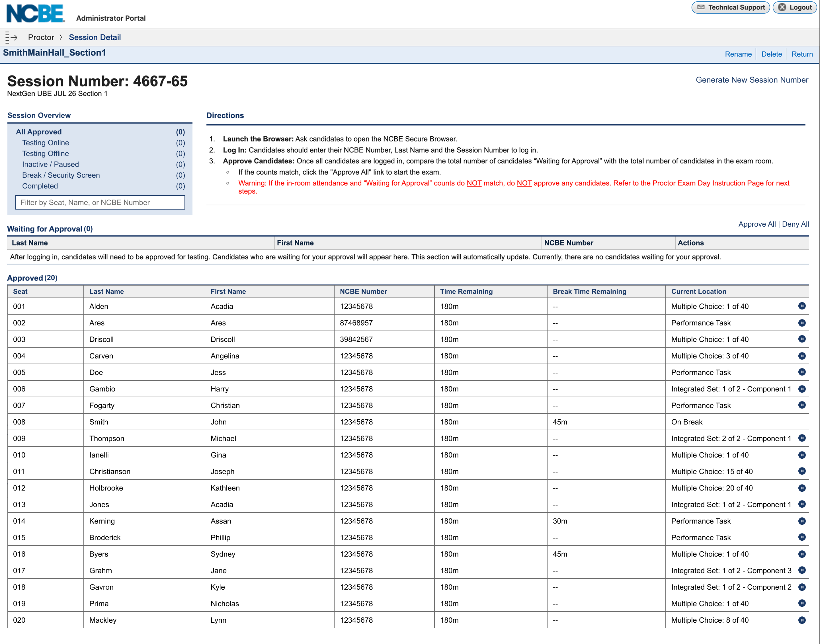Log out of the Administrator Portal
The width and height of the screenshot is (820, 644).
point(794,7)
